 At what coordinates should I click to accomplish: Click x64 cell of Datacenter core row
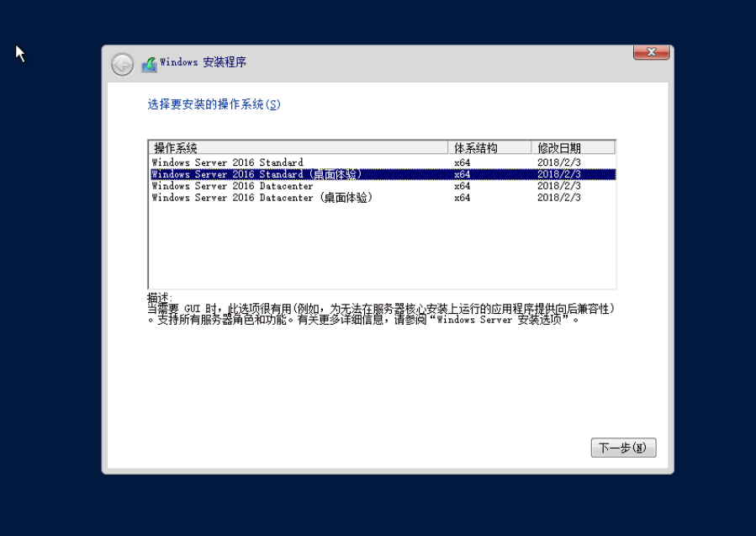(x=462, y=186)
